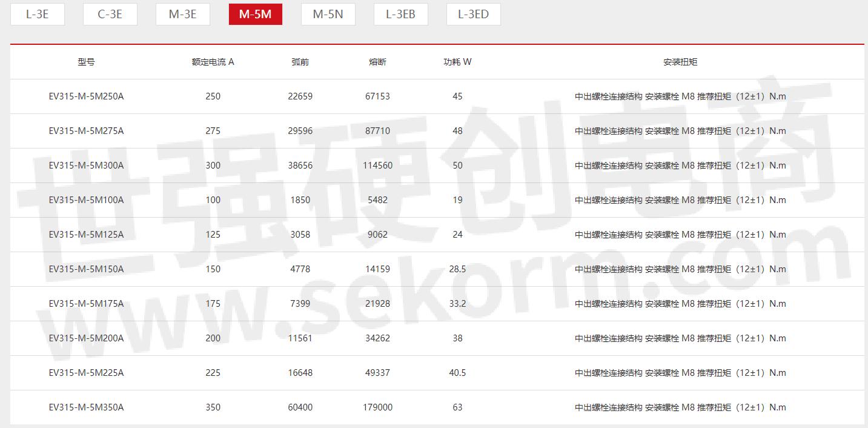Click the 弧前 column header

[300, 61]
